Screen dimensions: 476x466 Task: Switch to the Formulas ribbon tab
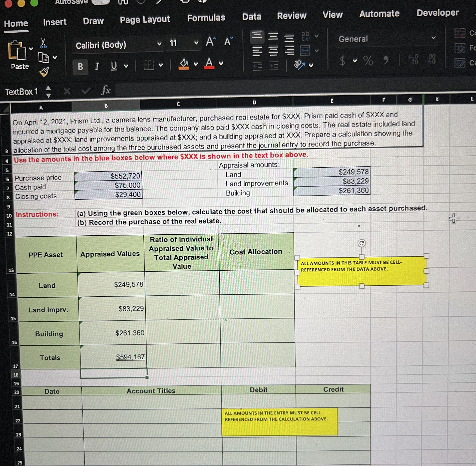click(x=206, y=18)
